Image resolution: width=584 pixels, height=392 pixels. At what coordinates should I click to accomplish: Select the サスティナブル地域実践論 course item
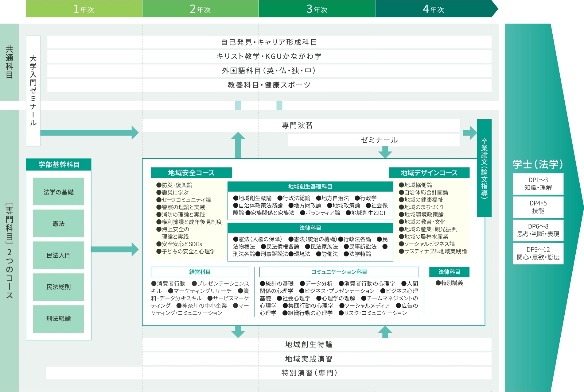433,251
